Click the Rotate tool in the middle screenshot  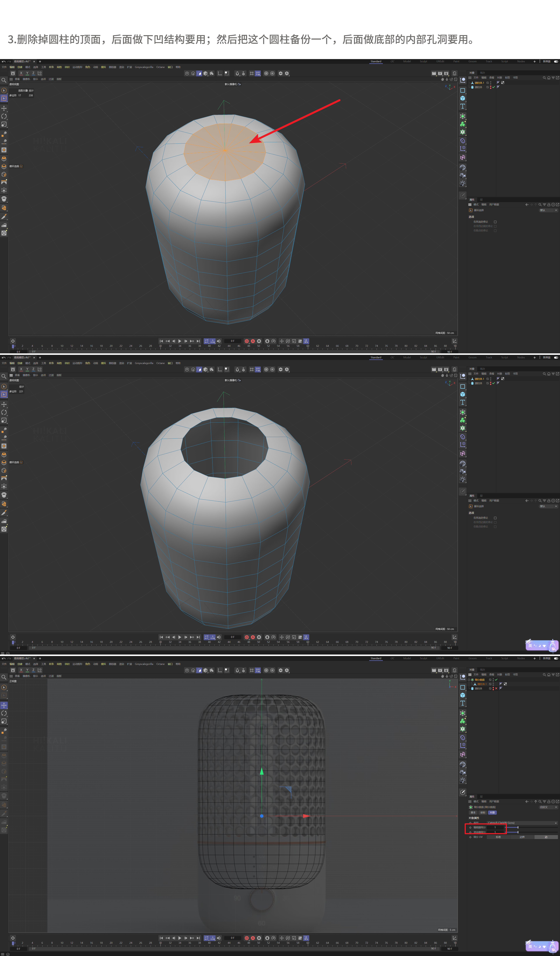[x=4, y=412]
